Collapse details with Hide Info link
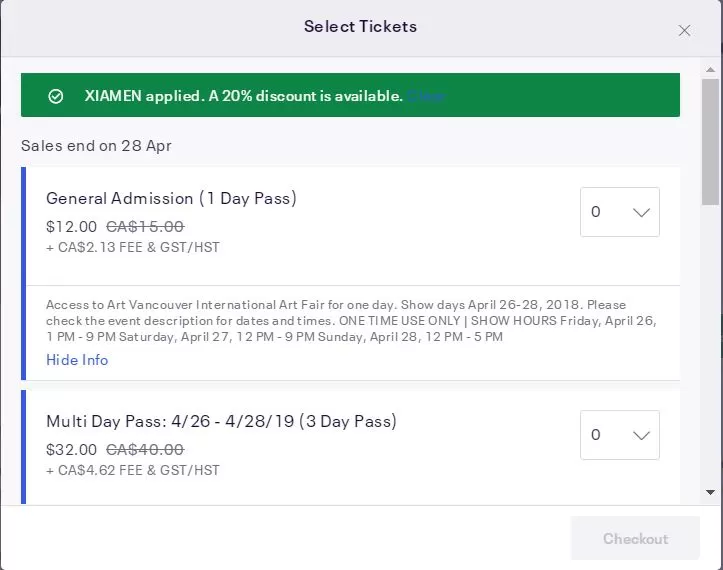 click(77, 360)
